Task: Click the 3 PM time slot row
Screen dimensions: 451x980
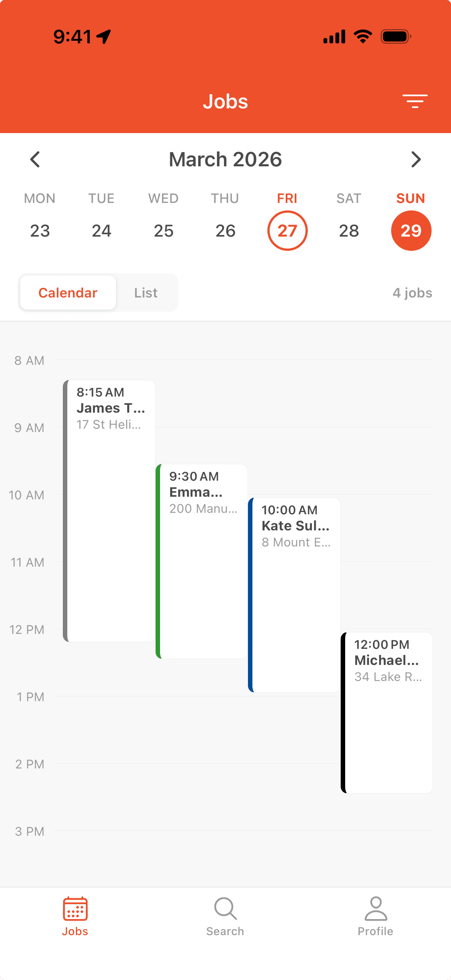Action: [243, 848]
